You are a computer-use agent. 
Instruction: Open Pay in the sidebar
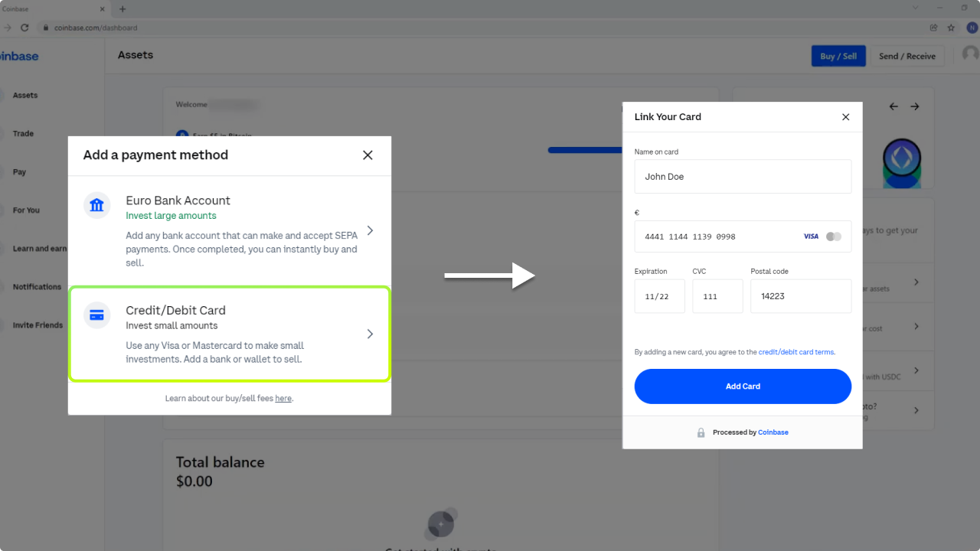[x=19, y=172]
